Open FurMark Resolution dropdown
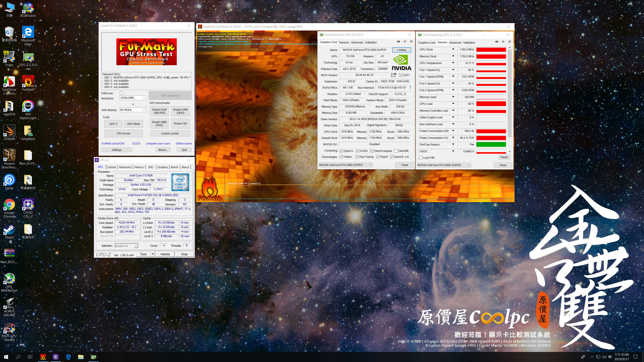The width and height of the screenshot is (644, 362). [x=133, y=98]
